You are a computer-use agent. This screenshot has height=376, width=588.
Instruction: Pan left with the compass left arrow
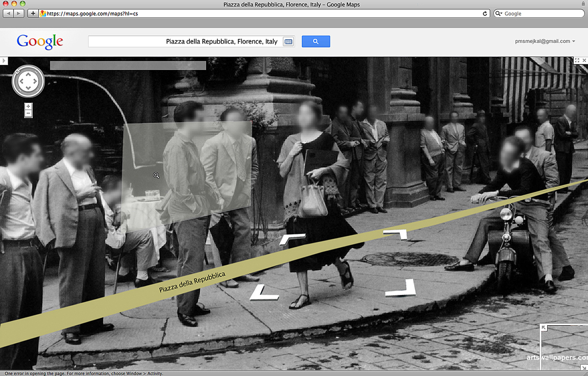click(x=21, y=81)
